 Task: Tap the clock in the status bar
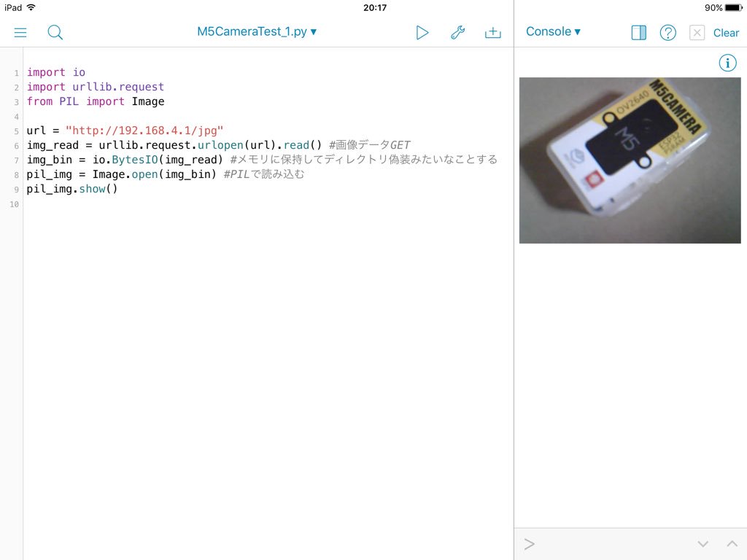[373, 8]
